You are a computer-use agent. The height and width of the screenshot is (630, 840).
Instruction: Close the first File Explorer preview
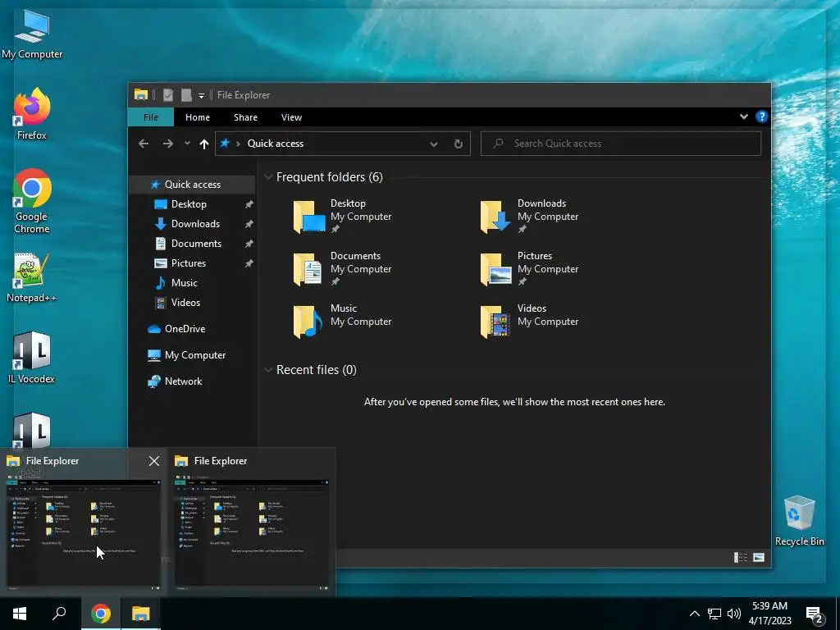coord(153,461)
